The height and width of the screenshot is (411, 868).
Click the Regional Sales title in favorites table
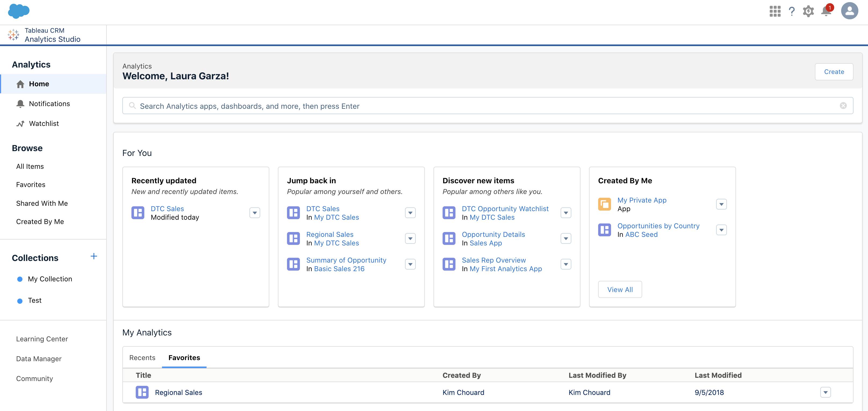pos(179,393)
